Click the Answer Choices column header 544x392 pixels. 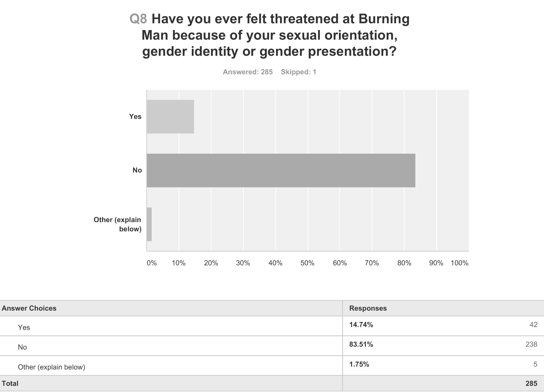click(29, 308)
